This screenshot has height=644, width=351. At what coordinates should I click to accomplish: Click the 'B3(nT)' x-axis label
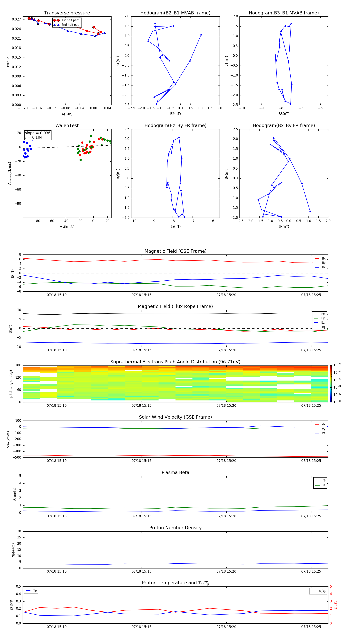tap(284, 114)
